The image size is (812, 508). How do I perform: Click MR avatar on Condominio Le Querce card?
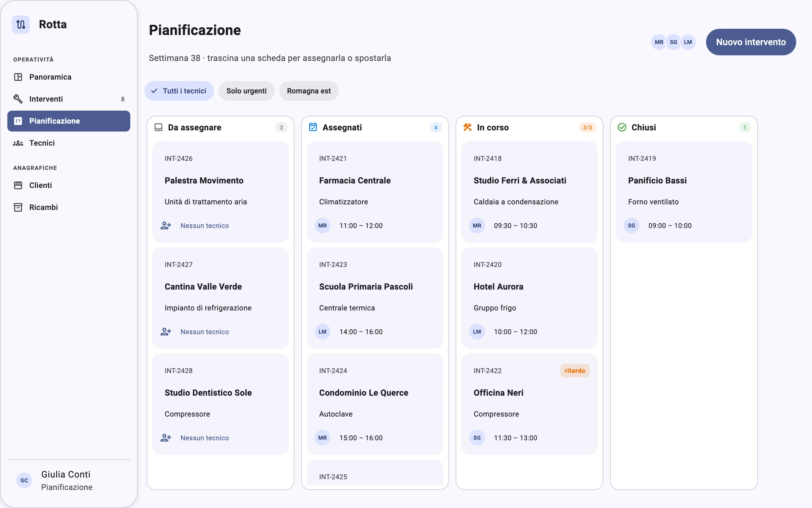323,438
